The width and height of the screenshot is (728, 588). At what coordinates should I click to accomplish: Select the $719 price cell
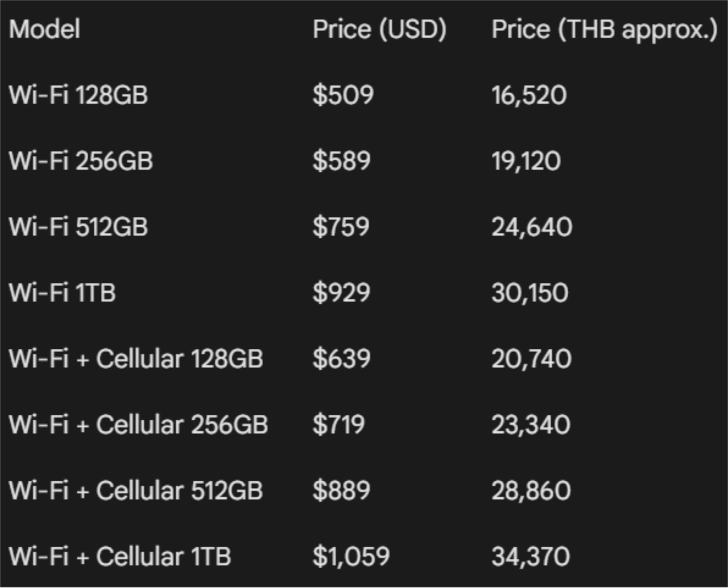pos(338,425)
